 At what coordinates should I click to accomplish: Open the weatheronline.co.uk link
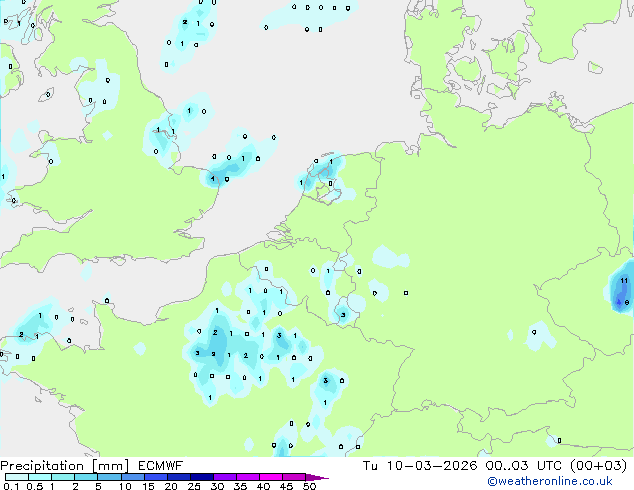(x=550, y=481)
